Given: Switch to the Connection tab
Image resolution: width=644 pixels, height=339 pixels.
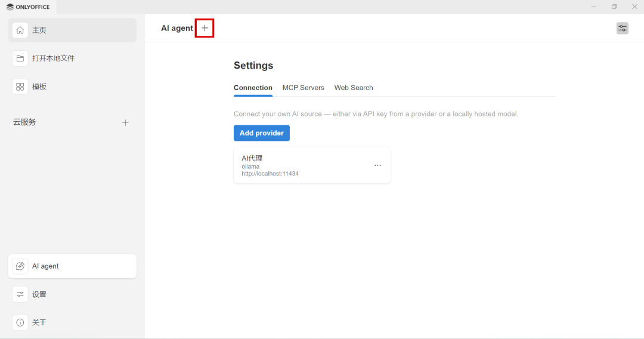Looking at the screenshot, I should coord(253,88).
